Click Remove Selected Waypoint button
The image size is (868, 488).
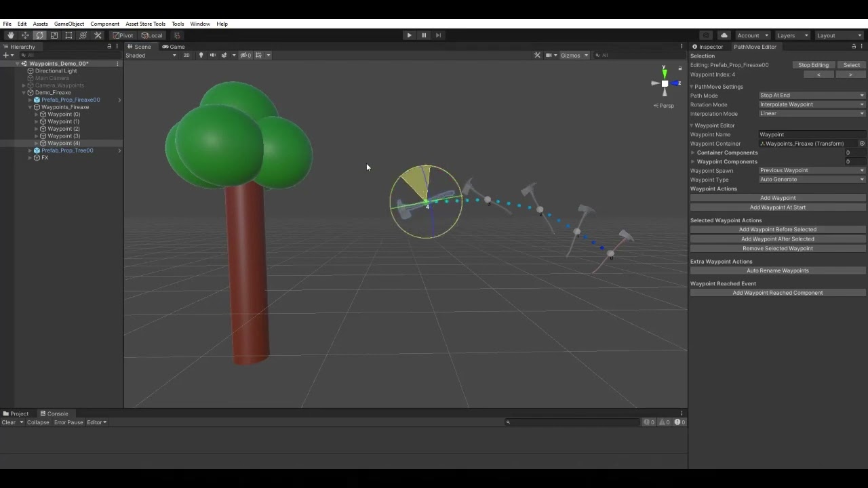778,248
